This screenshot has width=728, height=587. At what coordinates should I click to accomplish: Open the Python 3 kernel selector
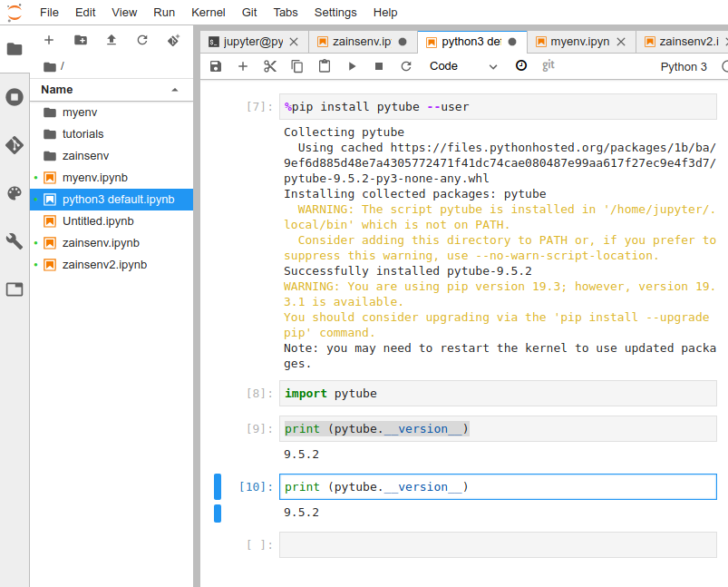683,65
